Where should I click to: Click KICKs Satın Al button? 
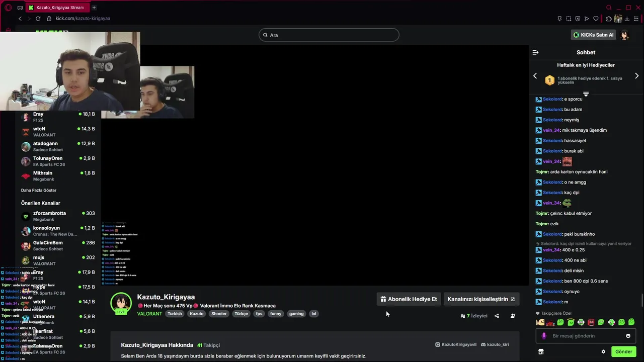pos(594,35)
